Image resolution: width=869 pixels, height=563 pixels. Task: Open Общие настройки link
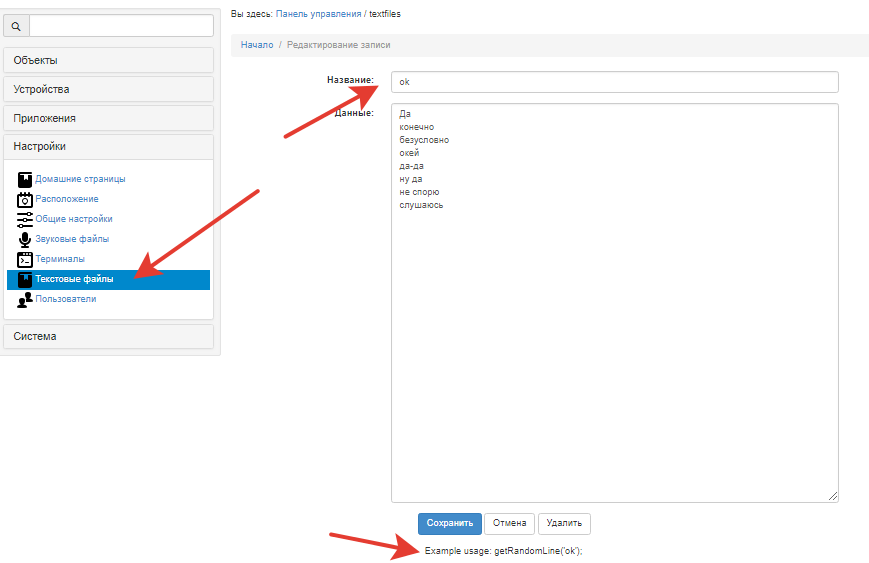click(74, 219)
